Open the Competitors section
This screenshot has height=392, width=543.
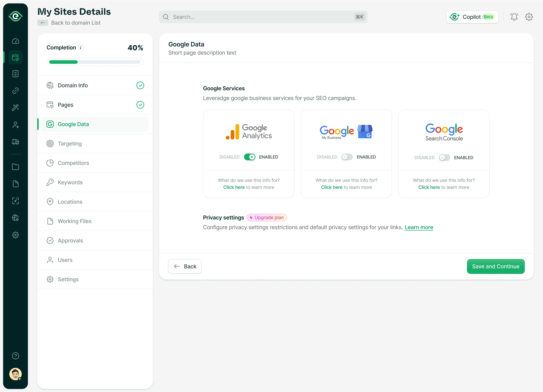pos(73,163)
